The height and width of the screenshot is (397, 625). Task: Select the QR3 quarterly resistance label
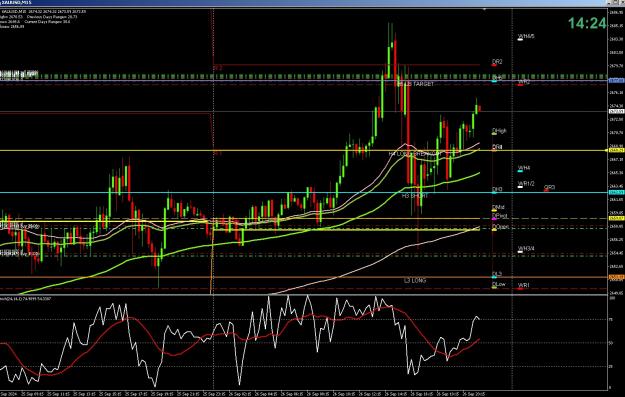click(x=549, y=187)
